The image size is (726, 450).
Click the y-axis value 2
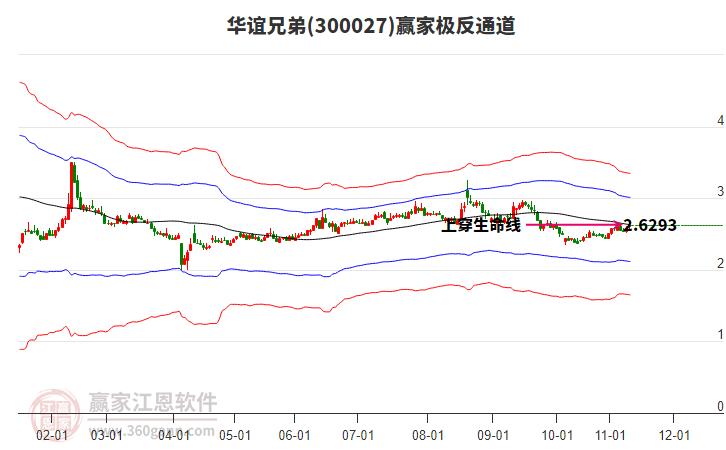point(720,263)
